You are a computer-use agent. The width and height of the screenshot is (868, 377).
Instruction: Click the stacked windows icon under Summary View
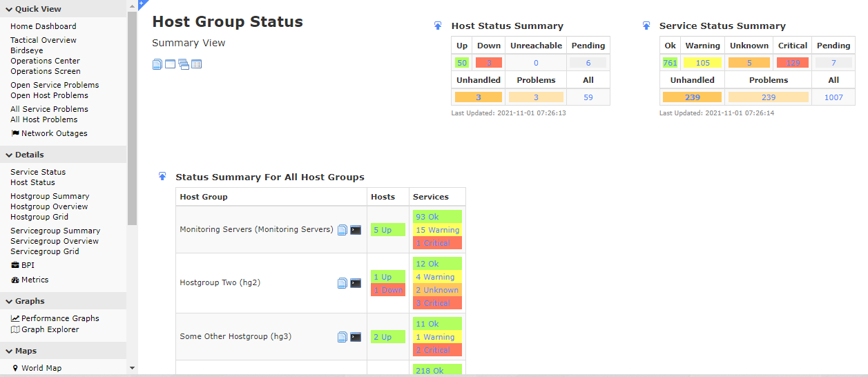point(183,64)
